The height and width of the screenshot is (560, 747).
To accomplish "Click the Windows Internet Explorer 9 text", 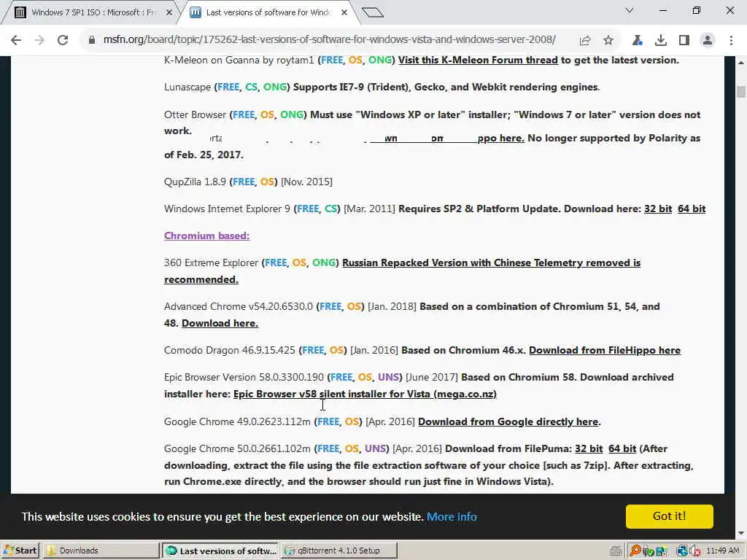I will pos(227,209).
